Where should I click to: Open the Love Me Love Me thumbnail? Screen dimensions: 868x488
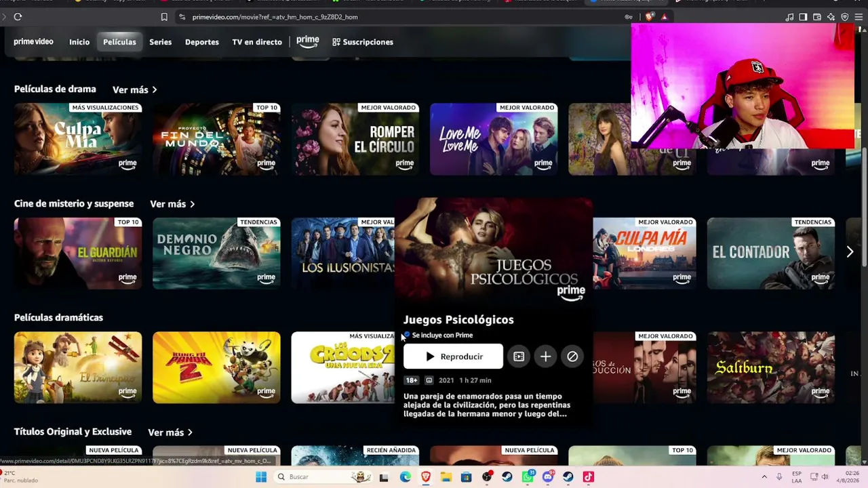(494, 139)
